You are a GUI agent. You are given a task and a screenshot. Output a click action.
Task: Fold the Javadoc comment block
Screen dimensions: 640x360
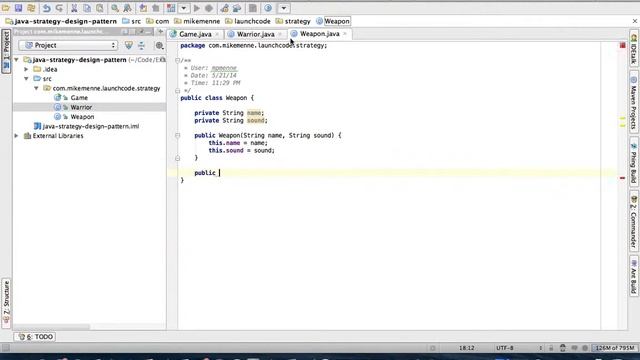(178, 60)
